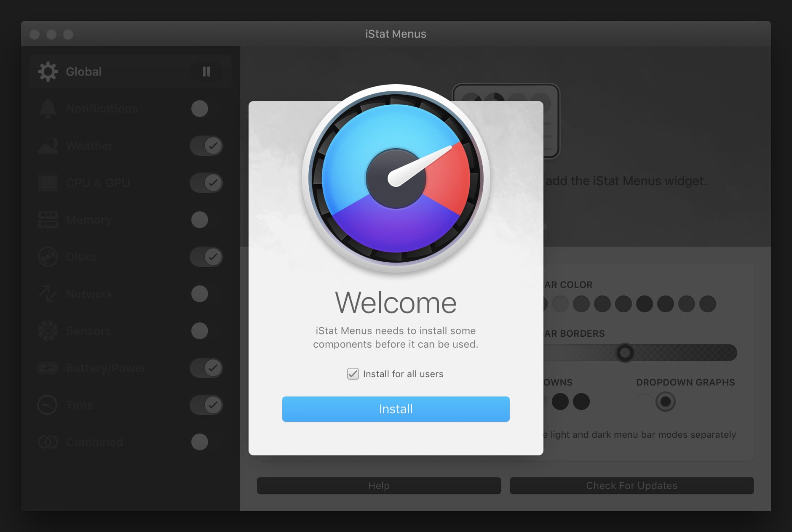Select the Time clock icon
Viewport: 792px width, 532px height.
[47, 405]
